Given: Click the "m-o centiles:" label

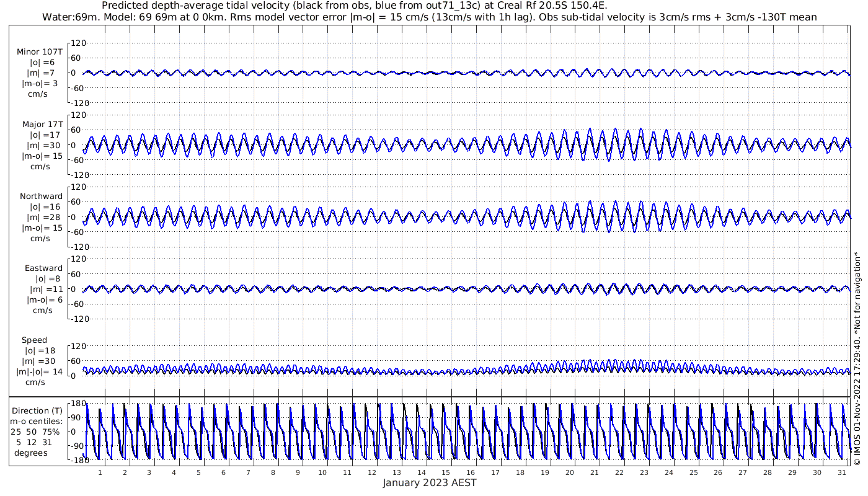Looking at the screenshot, I should (35, 422).
